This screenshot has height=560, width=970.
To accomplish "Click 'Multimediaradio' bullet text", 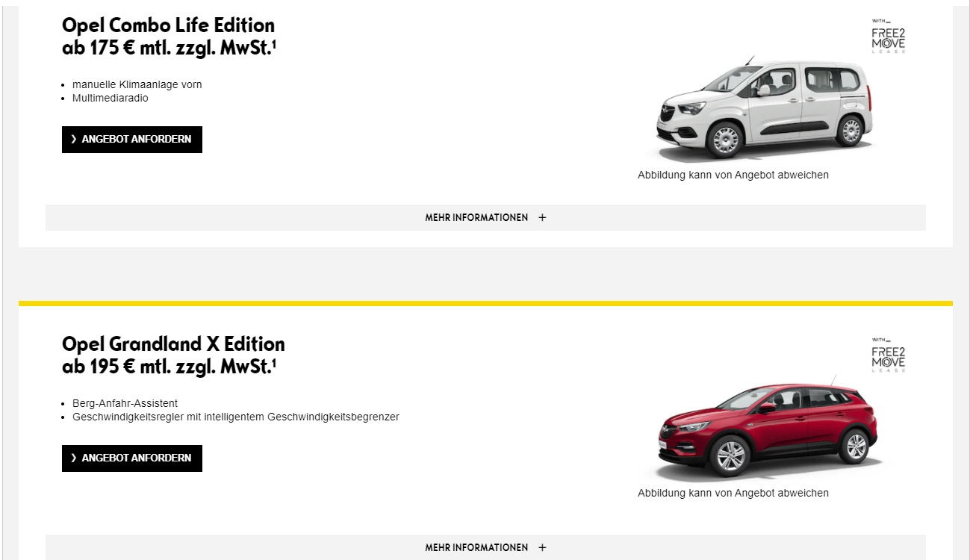I will pos(111,98).
